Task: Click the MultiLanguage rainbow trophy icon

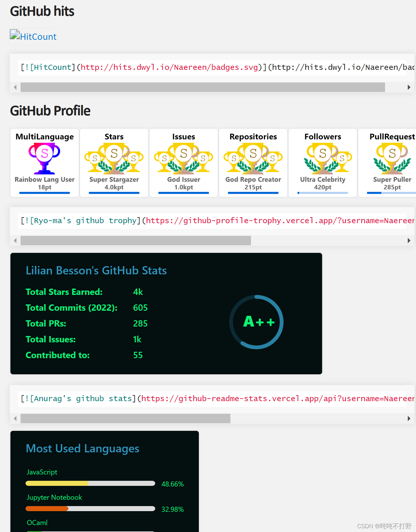Action: [45, 159]
